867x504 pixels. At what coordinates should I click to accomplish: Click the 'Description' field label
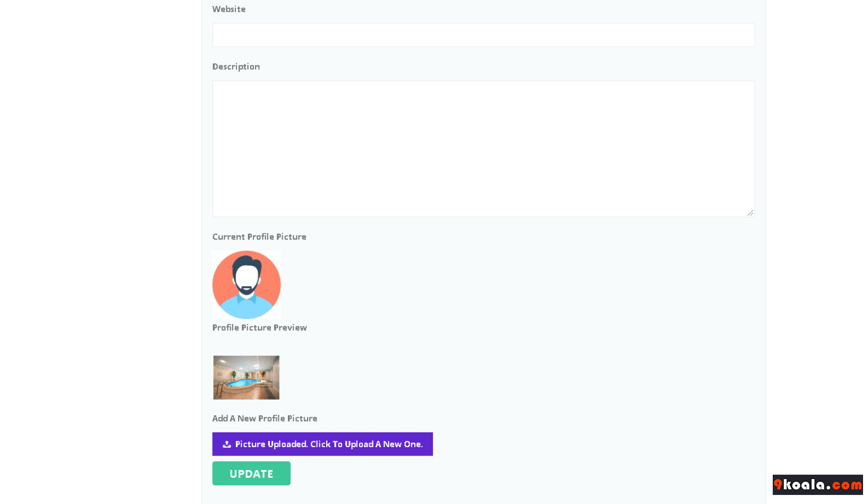[236, 67]
